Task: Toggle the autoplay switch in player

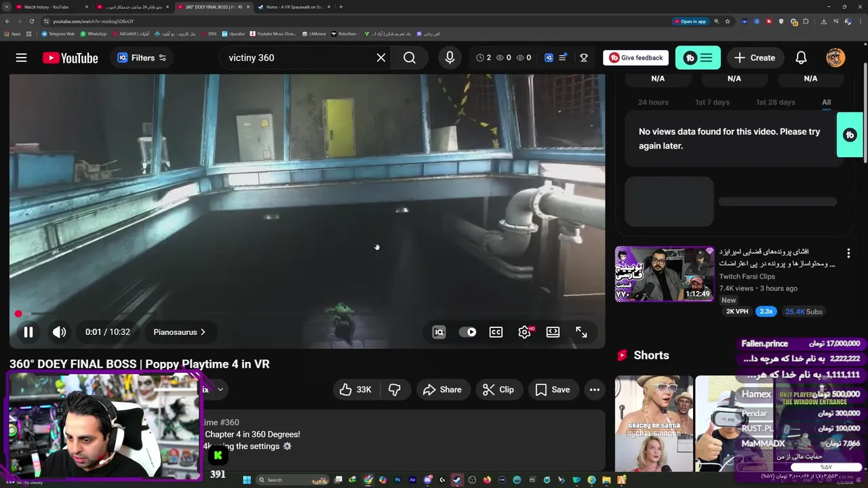Action: point(467,332)
